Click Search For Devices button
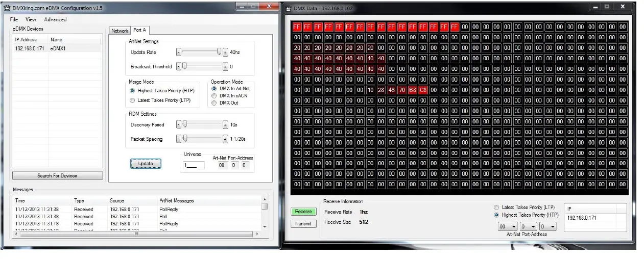 pyautogui.click(x=57, y=175)
